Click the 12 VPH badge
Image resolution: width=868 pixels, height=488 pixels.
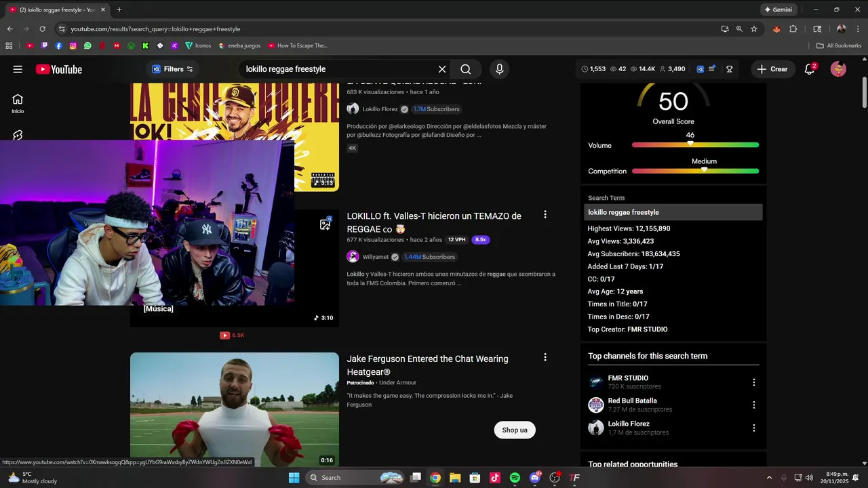(x=456, y=240)
